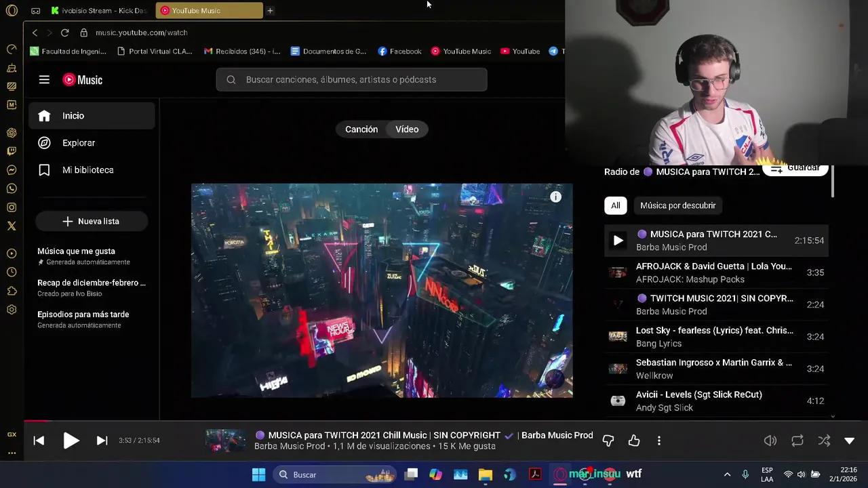Open extensions cube icon in sidebar
Image resolution: width=868 pixels, height=488 pixels.
[12, 291]
